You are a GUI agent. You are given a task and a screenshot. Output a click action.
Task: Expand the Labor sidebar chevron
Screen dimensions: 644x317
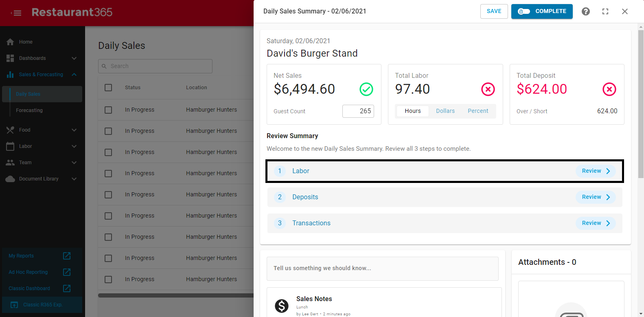tap(74, 146)
